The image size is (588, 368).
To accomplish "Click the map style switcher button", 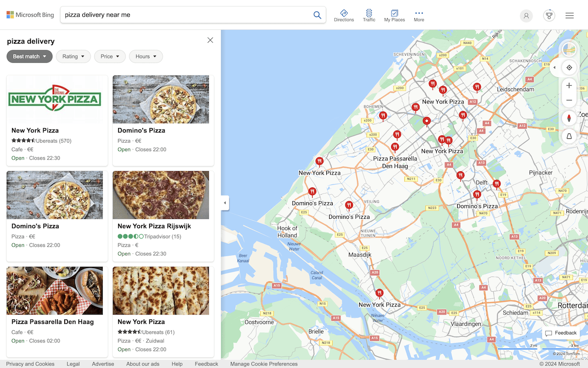I will click(x=569, y=50).
